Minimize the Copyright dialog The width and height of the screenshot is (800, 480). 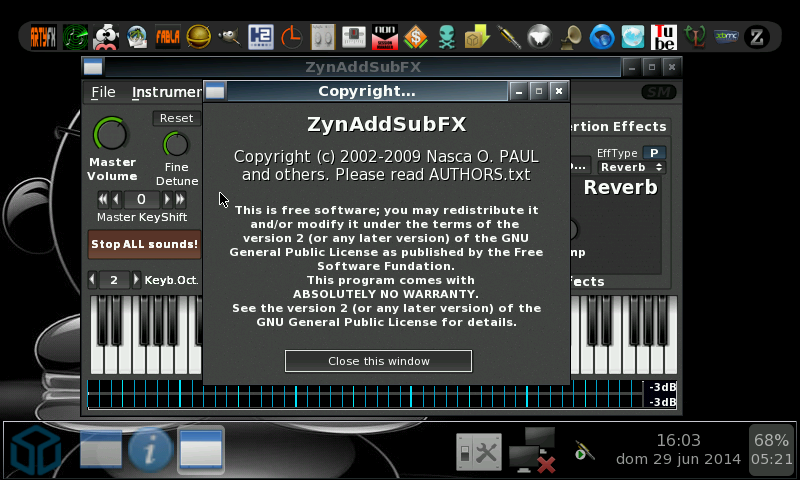coord(519,91)
